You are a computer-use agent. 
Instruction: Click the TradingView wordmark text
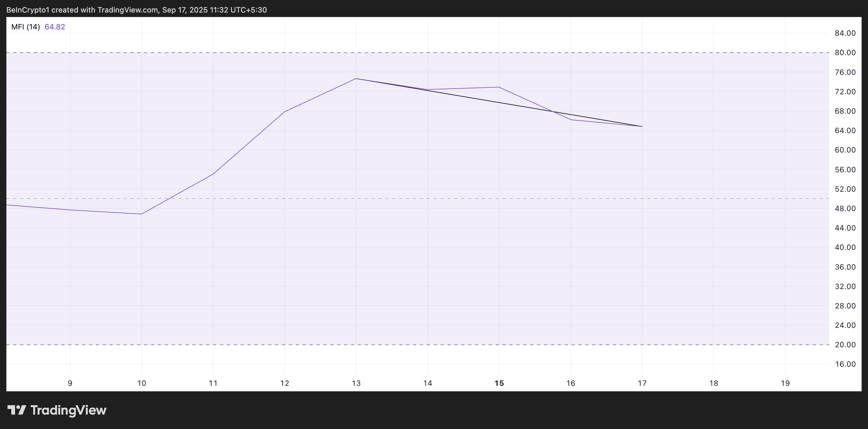(68, 410)
